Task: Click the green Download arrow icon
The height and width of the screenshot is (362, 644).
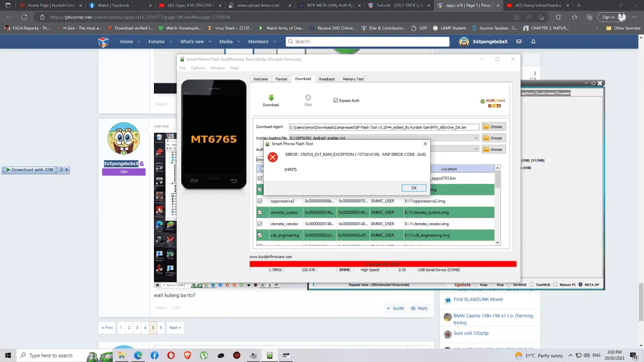Action: pyautogui.click(x=271, y=98)
